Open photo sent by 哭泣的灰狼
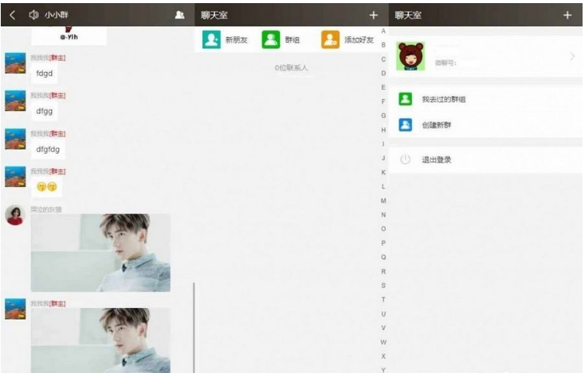Screen dimensions: 588x373 point(101,253)
